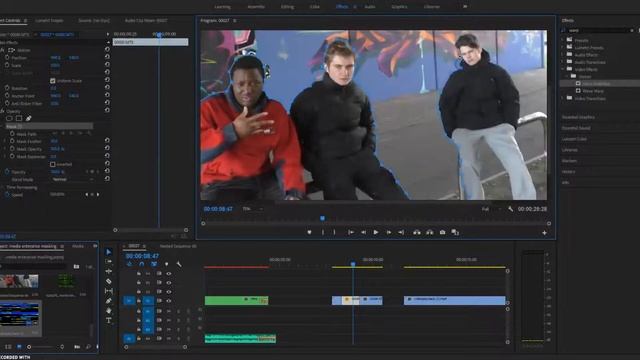Step forward one frame
Viewport: 640px width, 360px height.
(x=389, y=232)
